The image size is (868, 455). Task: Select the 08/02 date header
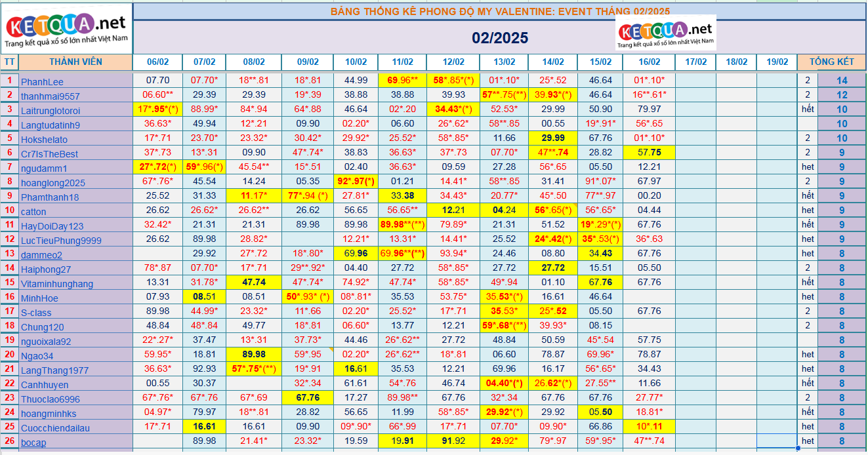point(254,62)
